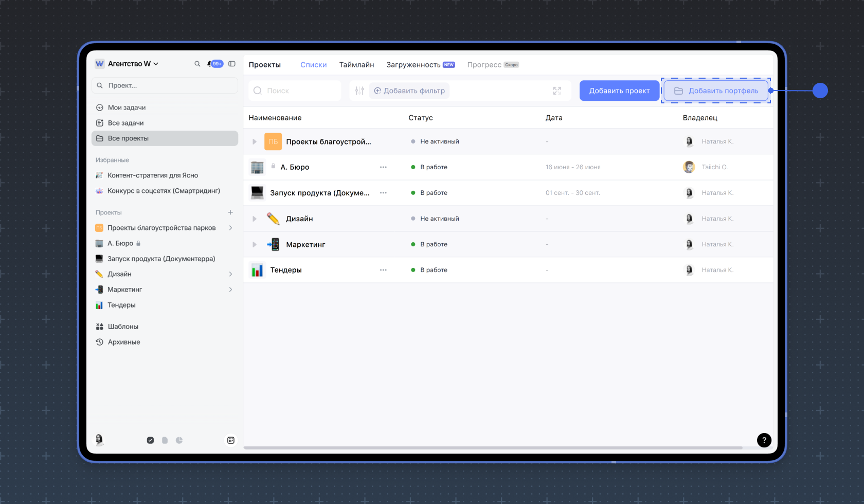Click the sidebar collapse panel icon
The width and height of the screenshot is (864, 504).
click(x=232, y=64)
